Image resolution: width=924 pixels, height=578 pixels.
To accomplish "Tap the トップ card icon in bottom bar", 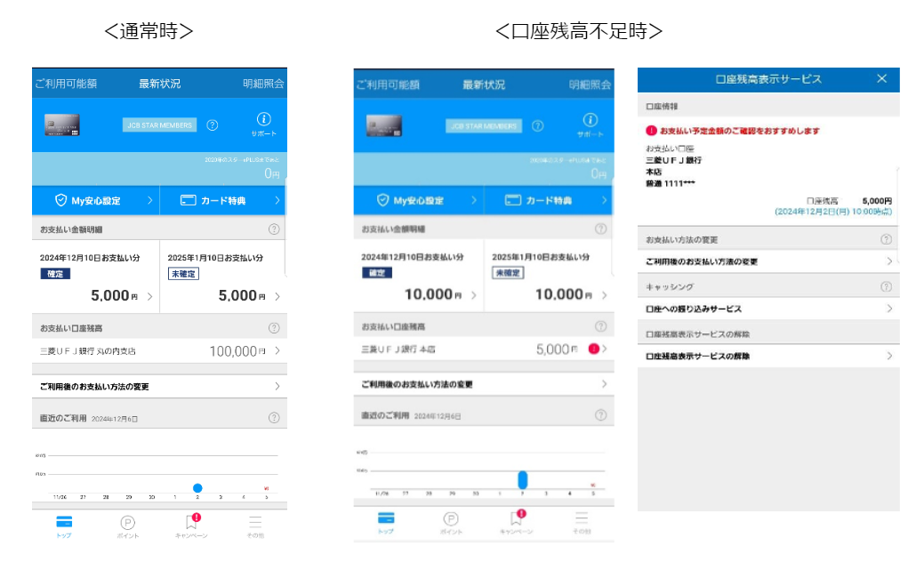I will (x=64, y=520).
